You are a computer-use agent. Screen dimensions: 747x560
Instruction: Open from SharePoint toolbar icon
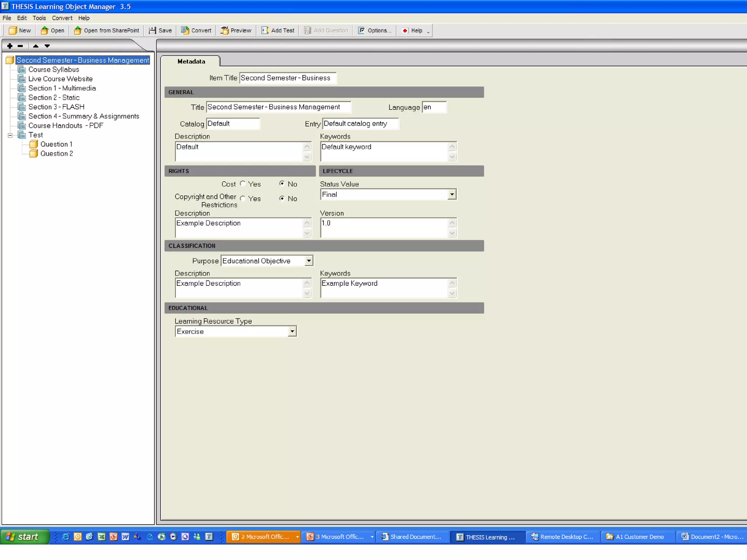pos(78,31)
